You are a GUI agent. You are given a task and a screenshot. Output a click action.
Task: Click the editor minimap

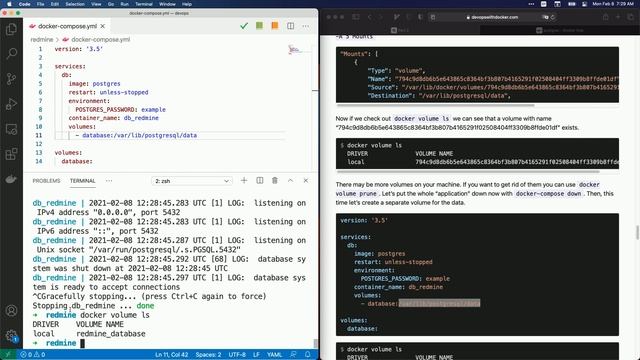(299, 50)
